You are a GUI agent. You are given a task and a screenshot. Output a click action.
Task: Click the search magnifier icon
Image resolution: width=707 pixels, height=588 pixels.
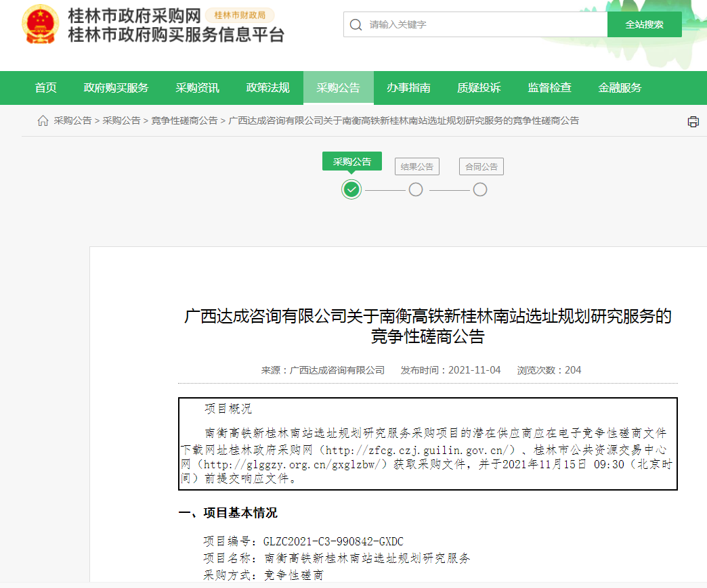click(356, 25)
